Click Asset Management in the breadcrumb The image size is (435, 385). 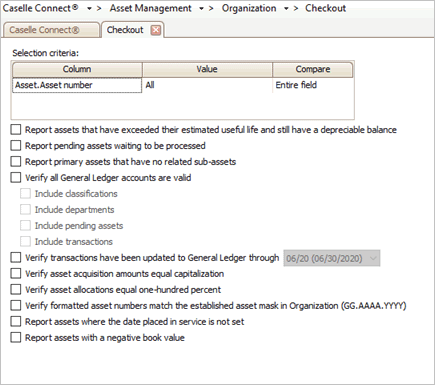151,8
